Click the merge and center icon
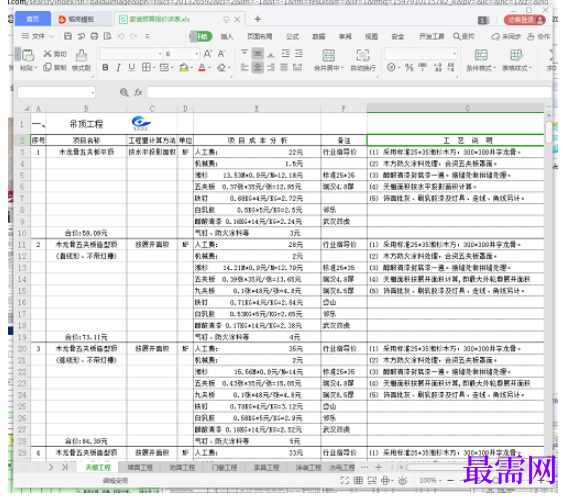Screen dimensions: 575x501 point(329,55)
